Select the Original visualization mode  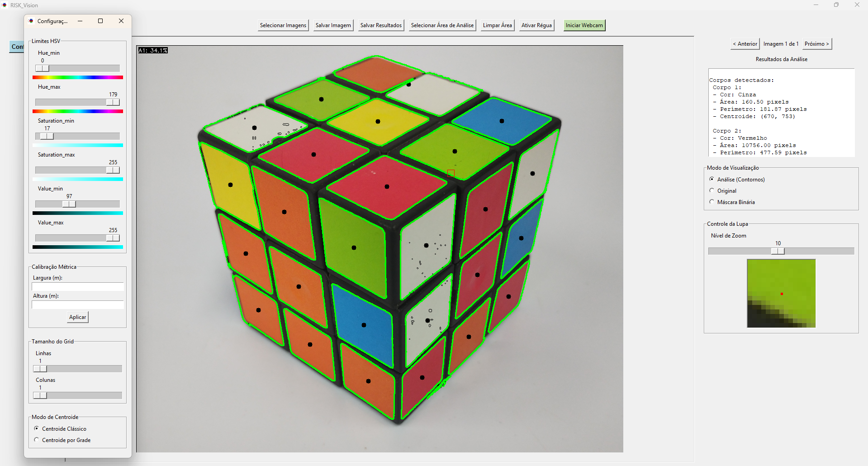(712, 191)
